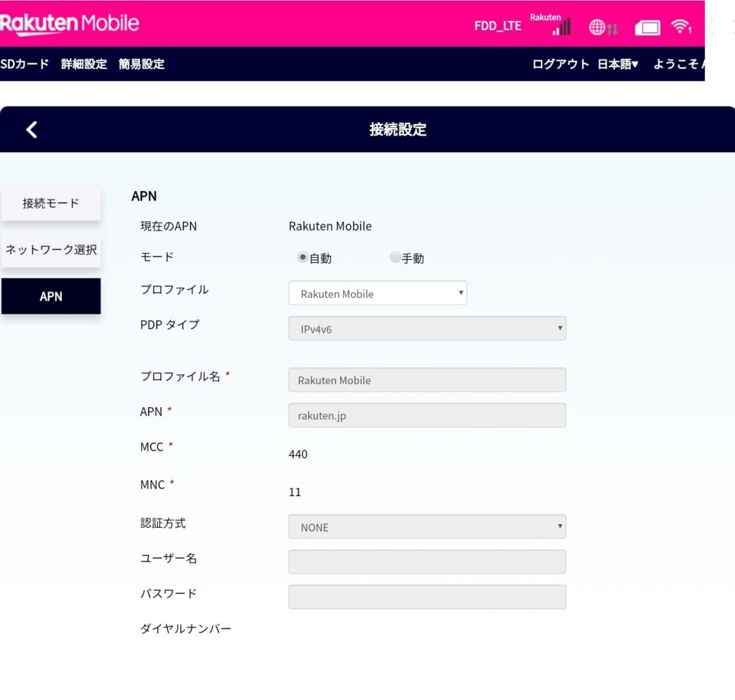This screenshot has height=700, width=735.
Task: Click the ログアウト link
Action: point(561,64)
